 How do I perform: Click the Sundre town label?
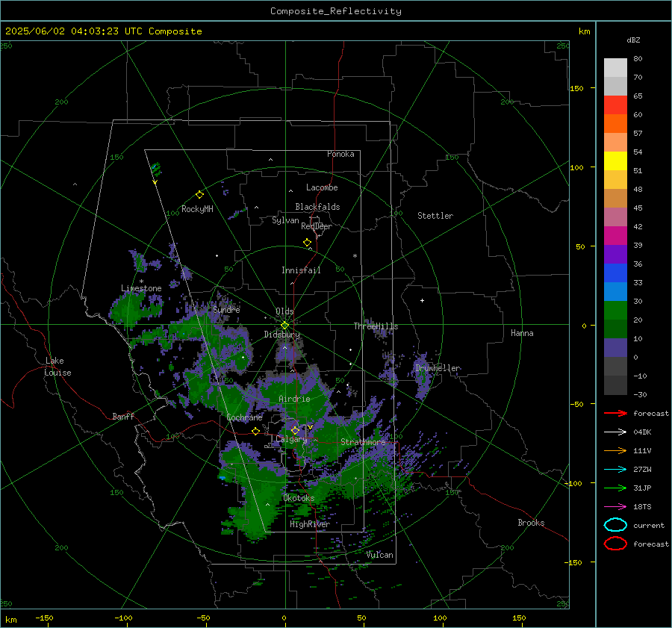226,309
